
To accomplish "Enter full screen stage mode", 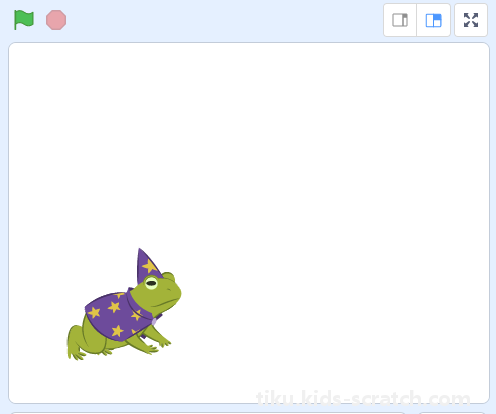I will click(471, 20).
